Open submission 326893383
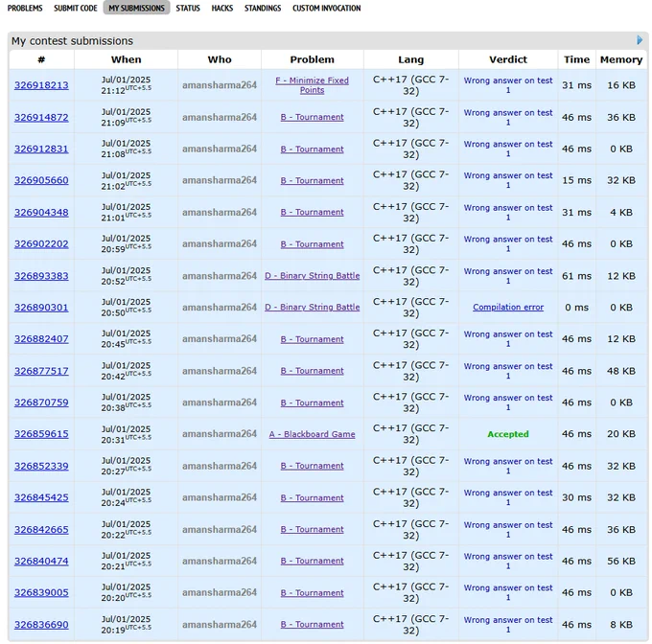The image size is (652, 644). tap(41, 276)
